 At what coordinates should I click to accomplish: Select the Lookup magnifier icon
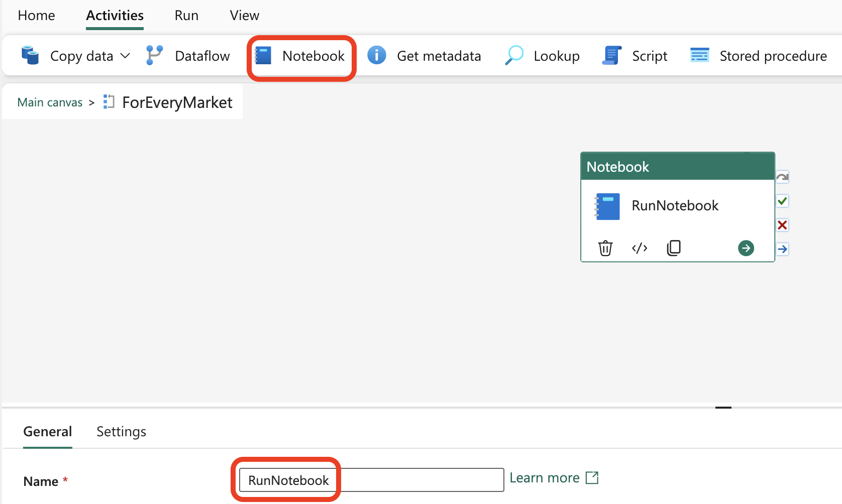(514, 55)
